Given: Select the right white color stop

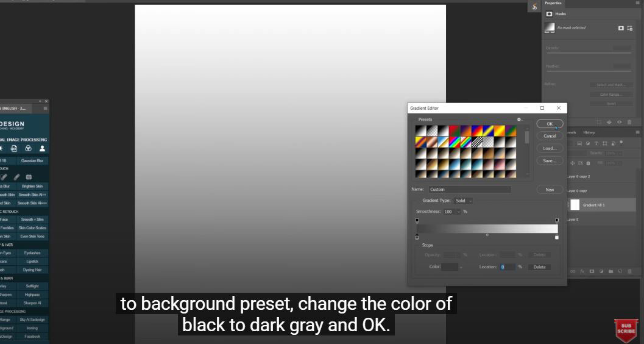Looking at the screenshot, I should point(557,237).
